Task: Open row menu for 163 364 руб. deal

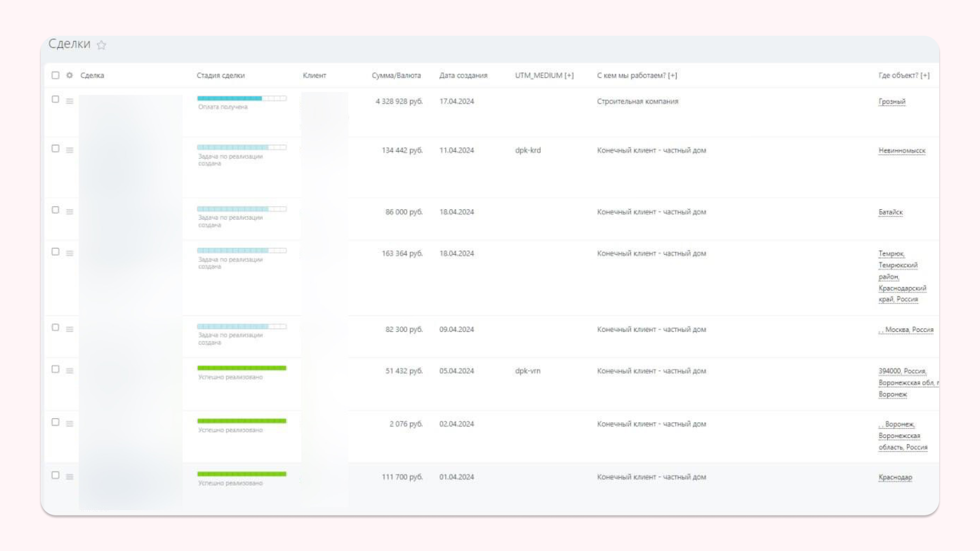Action: click(x=69, y=253)
